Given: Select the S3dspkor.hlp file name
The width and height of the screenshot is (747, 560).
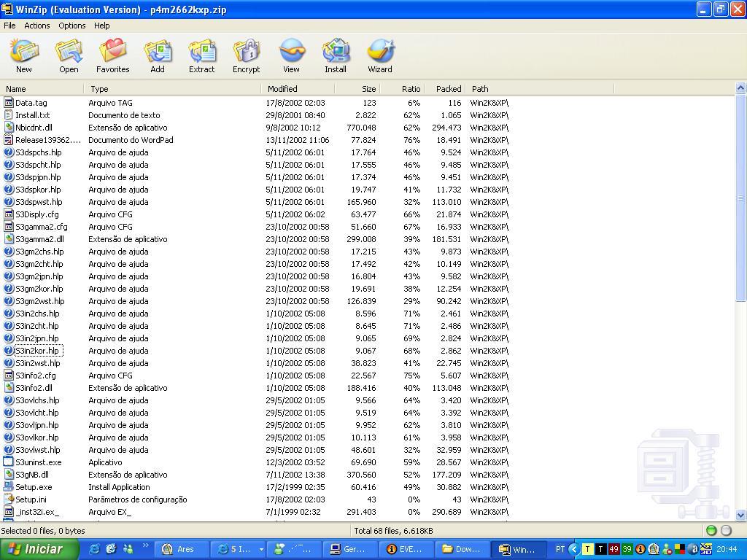Looking at the screenshot, I should (38, 190).
